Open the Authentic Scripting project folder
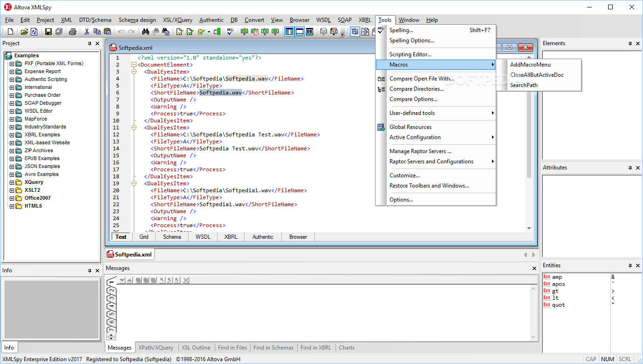Viewport: 643px width, 364px height. 46,80
